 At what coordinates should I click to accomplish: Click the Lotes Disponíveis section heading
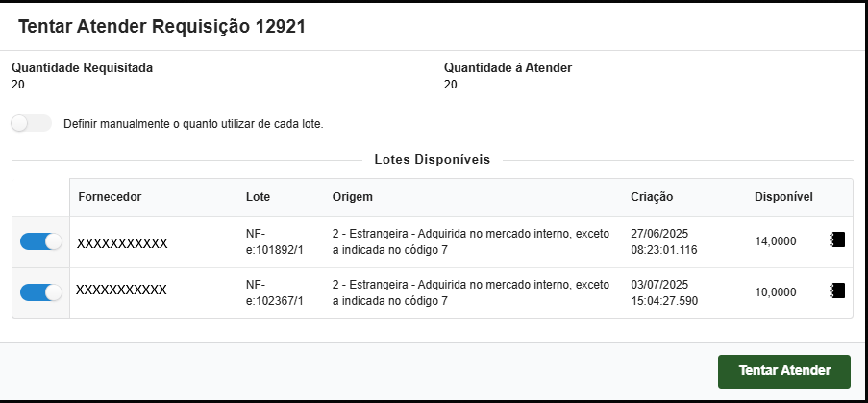[432, 160]
